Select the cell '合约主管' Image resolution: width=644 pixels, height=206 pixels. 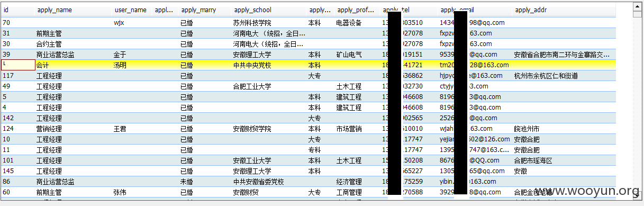pyautogui.click(x=49, y=44)
